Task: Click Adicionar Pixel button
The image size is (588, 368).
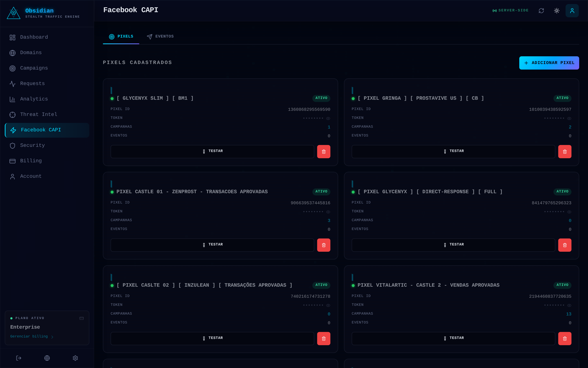Action: [x=549, y=63]
